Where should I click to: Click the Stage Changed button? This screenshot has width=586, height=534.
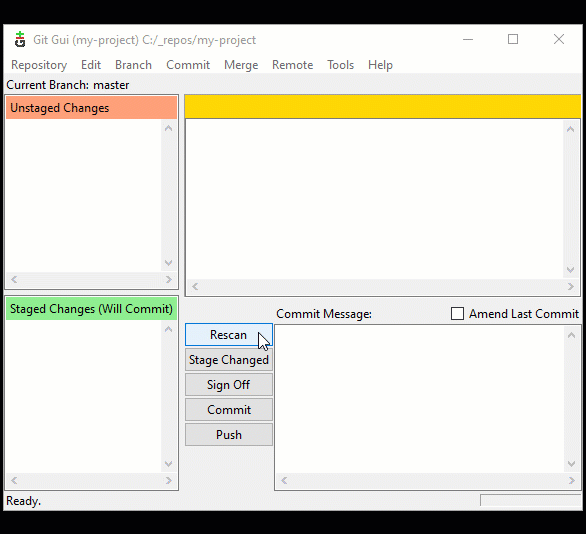229,360
